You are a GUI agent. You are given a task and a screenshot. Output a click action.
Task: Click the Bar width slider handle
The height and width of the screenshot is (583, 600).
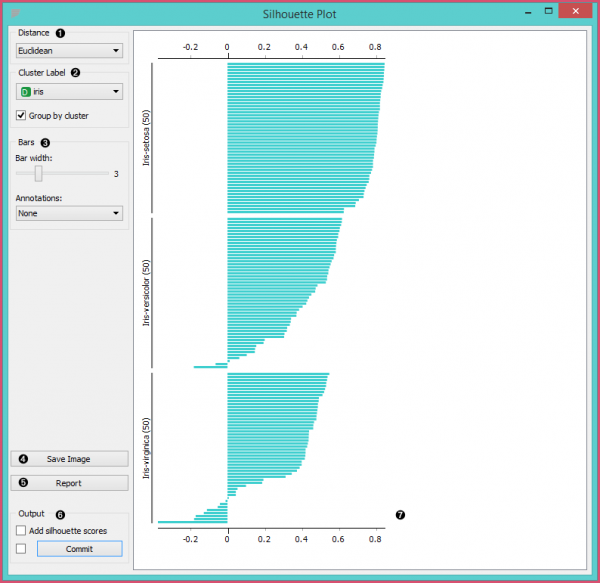tap(38, 174)
